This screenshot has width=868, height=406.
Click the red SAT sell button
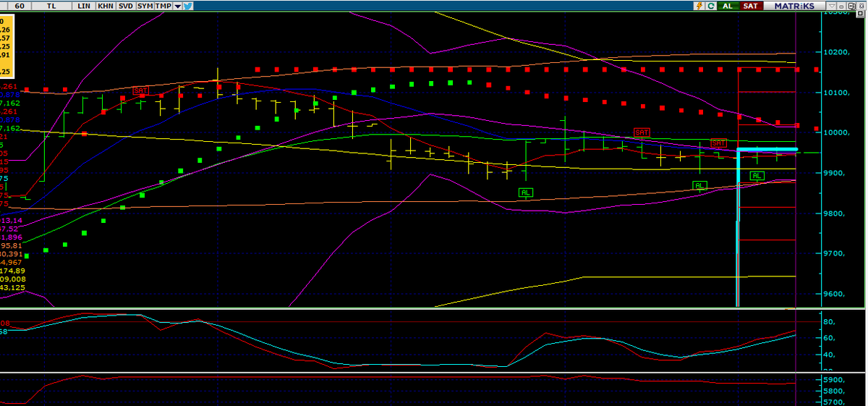(x=751, y=6)
